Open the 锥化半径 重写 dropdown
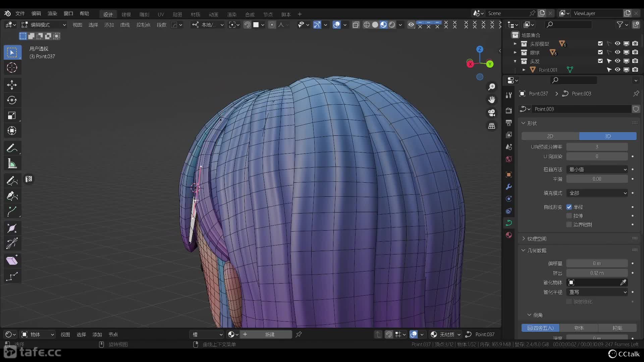644x362 pixels. point(597,292)
